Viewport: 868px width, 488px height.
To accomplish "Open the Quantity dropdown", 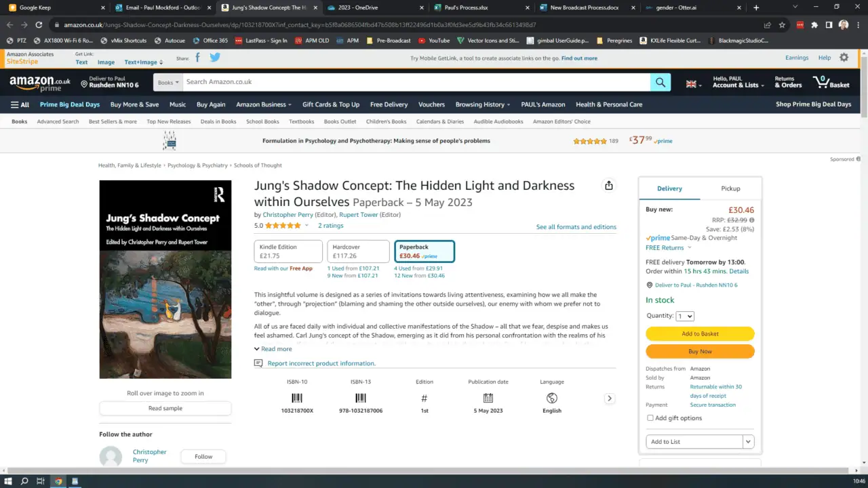I will click(685, 316).
